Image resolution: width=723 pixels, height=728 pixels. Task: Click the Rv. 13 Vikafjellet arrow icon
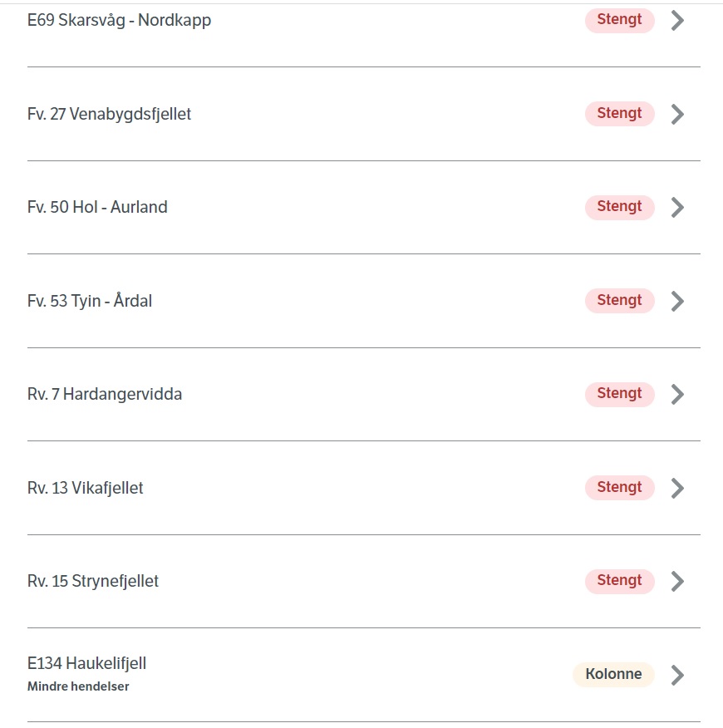click(x=677, y=489)
